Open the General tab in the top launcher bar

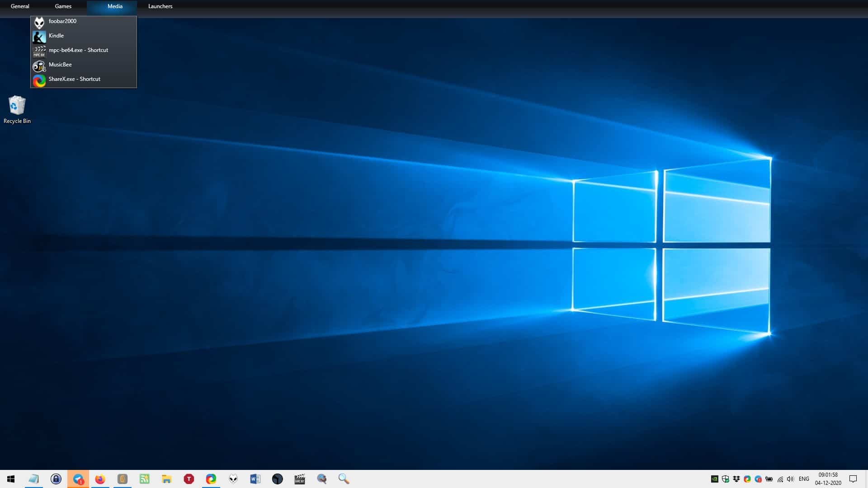20,6
